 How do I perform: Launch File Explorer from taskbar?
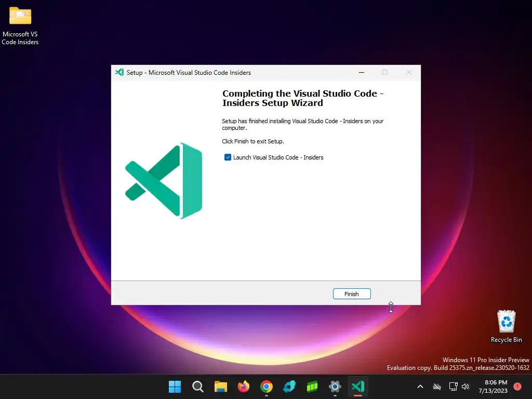[220, 387]
